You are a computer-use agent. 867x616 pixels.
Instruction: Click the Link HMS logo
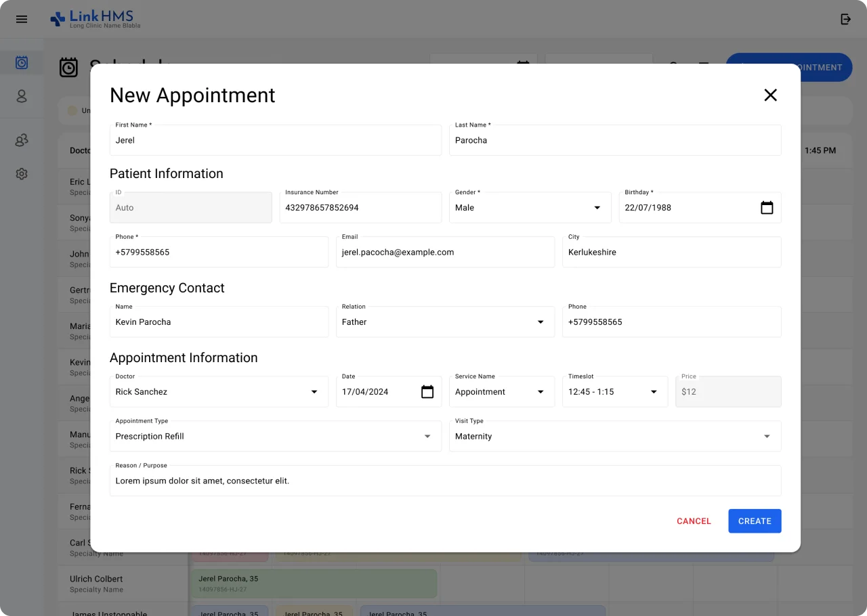coord(96,19)
